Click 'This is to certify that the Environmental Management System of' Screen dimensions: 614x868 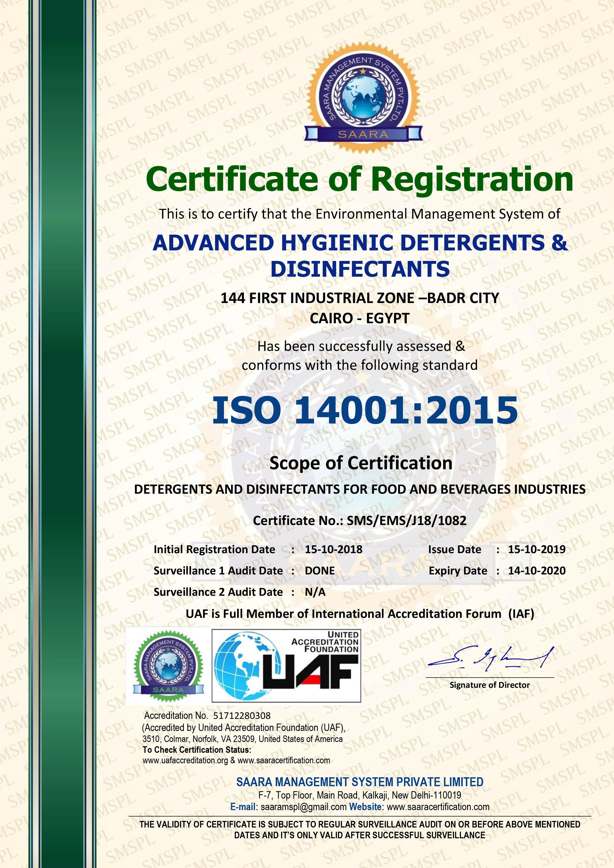click(360, 214)
